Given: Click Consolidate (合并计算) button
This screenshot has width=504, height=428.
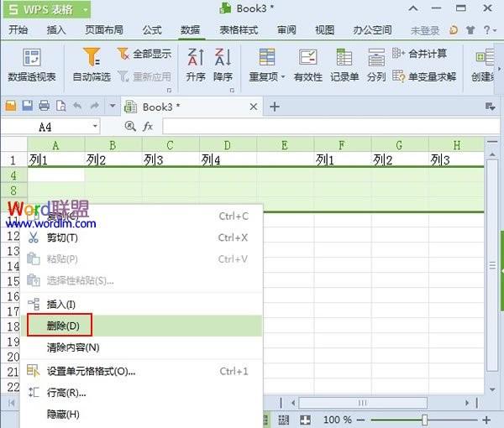Looking at the screenshot, I should (x=419, y=54).
